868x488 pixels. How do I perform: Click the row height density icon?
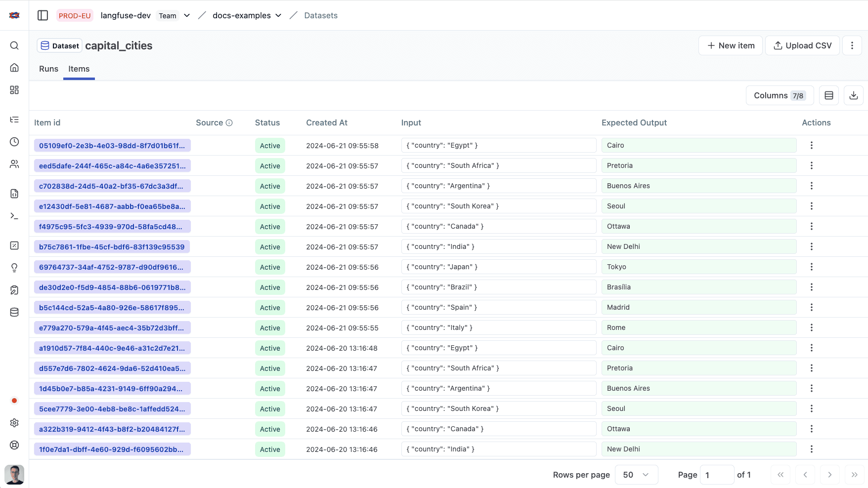[x=829, y=95]
